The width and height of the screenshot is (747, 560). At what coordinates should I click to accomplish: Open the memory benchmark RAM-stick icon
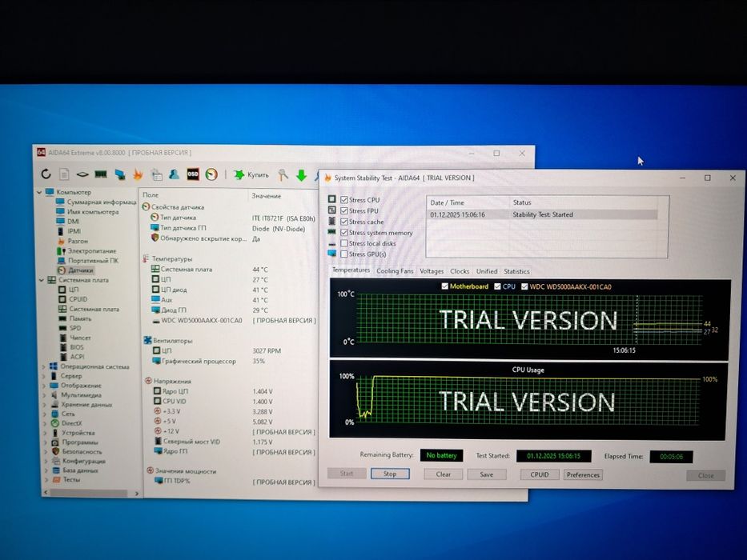coord(101,174)
